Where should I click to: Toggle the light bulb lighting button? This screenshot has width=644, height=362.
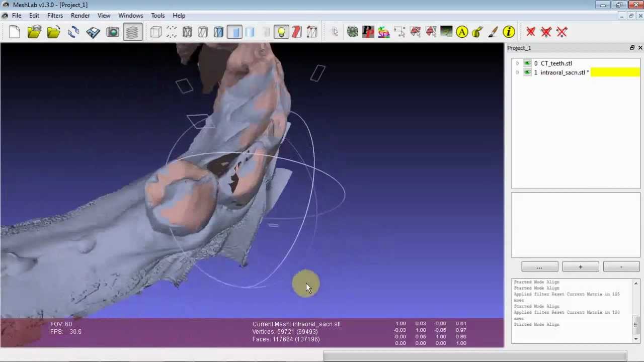click(x=281, y=32)
